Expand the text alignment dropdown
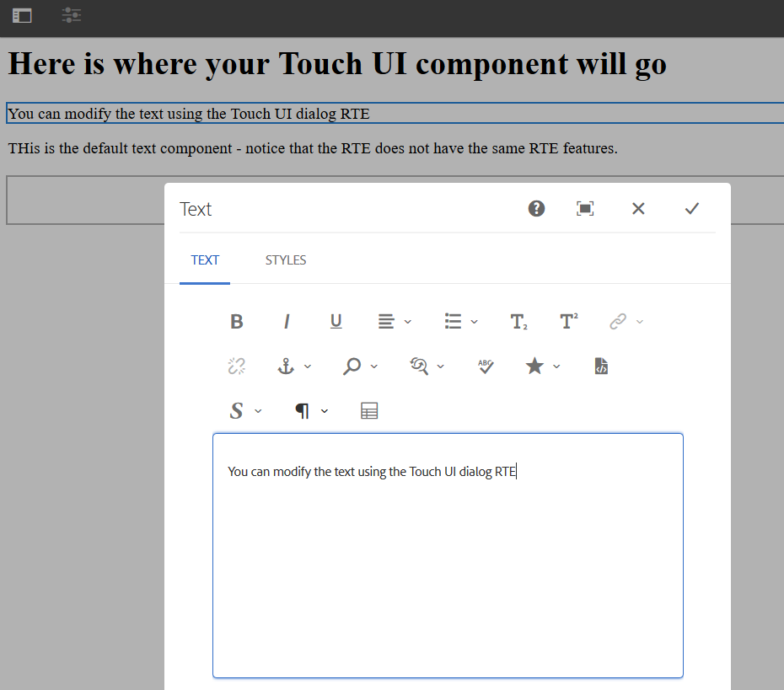The width and height of the screenshot is (784, 690). tap(394, 322)
